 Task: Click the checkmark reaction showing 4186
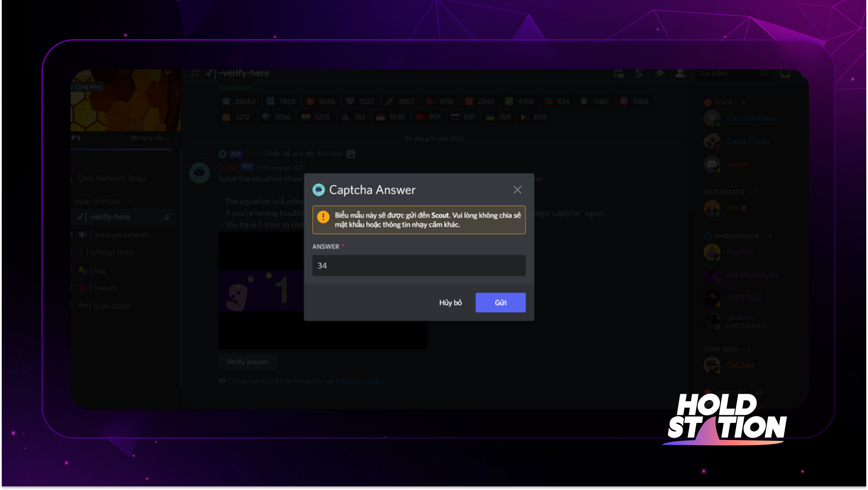[x=520, y=101]
